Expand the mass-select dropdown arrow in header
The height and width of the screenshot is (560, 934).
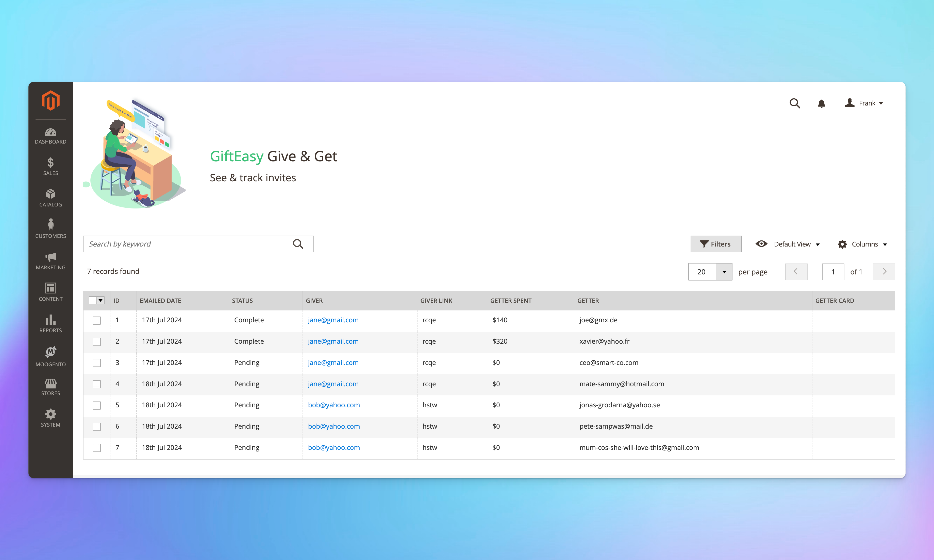point(101,300)
